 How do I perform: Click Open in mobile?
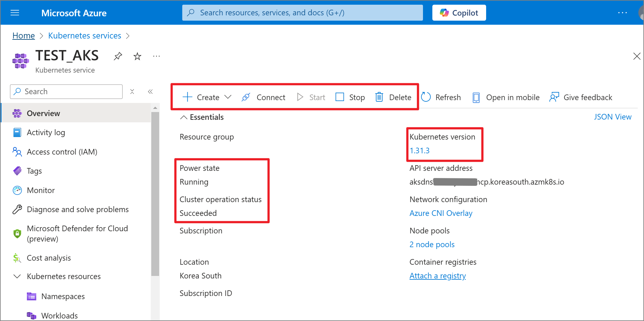(x=506, y=97)
